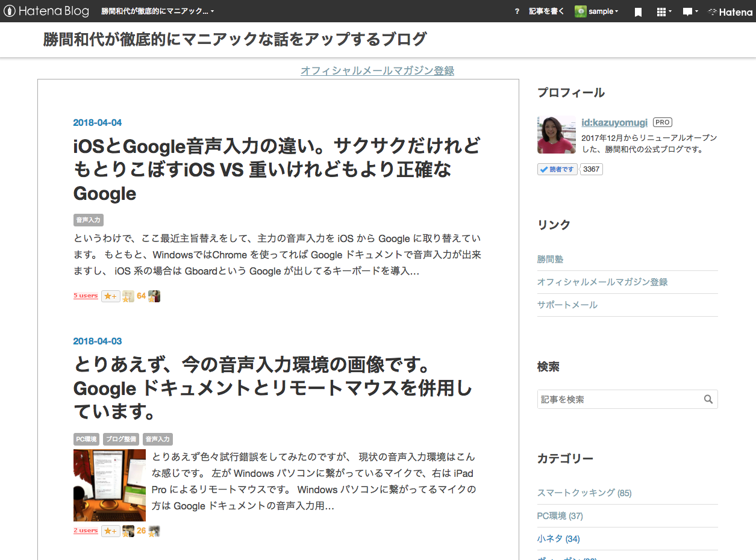Click the blog header title link
The width and height of the screenshot is (756, 560).
coord(235,39)
